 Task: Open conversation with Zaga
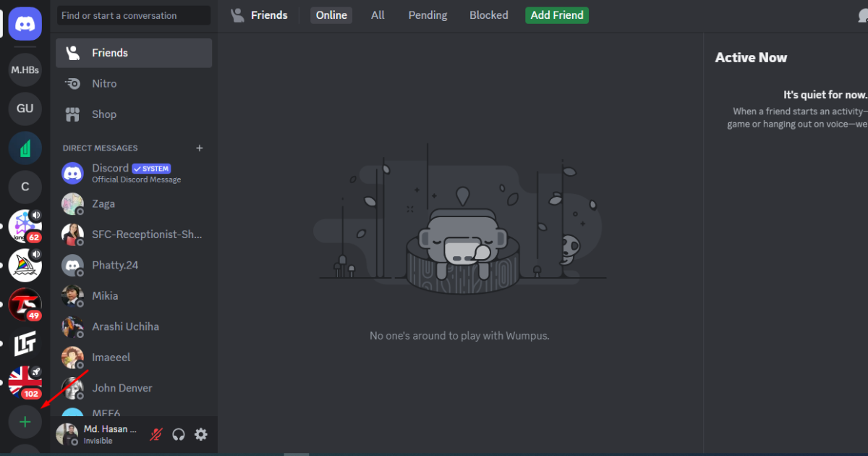pos(134,204)
